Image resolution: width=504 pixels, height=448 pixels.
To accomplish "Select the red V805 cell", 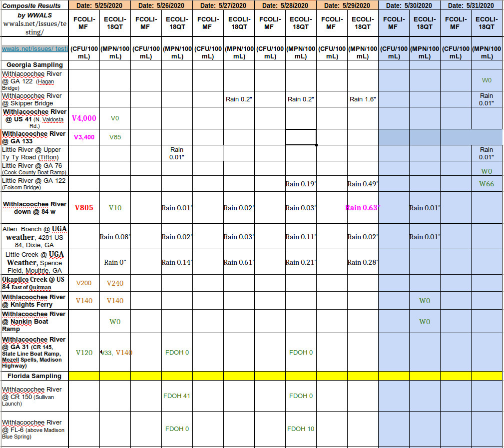I will pos(84,208).
